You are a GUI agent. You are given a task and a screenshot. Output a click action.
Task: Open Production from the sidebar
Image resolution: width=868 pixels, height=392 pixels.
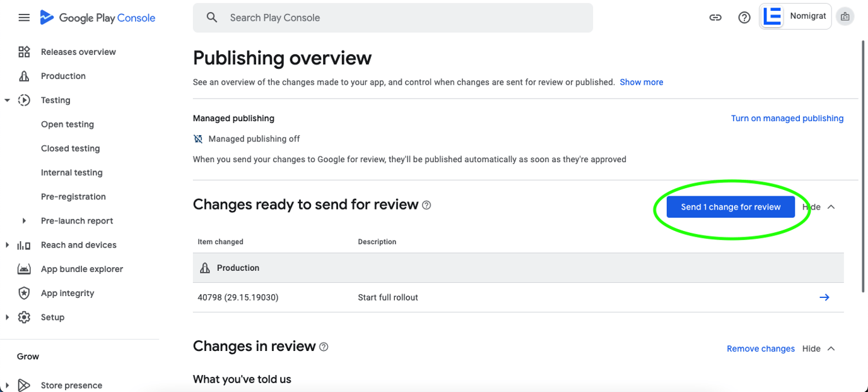(63, 76)
